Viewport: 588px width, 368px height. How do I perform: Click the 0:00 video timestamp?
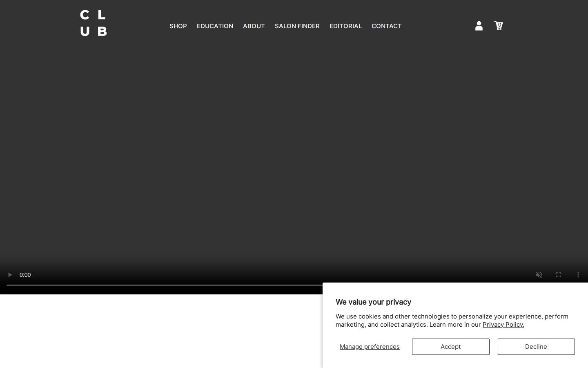[25, 275]
